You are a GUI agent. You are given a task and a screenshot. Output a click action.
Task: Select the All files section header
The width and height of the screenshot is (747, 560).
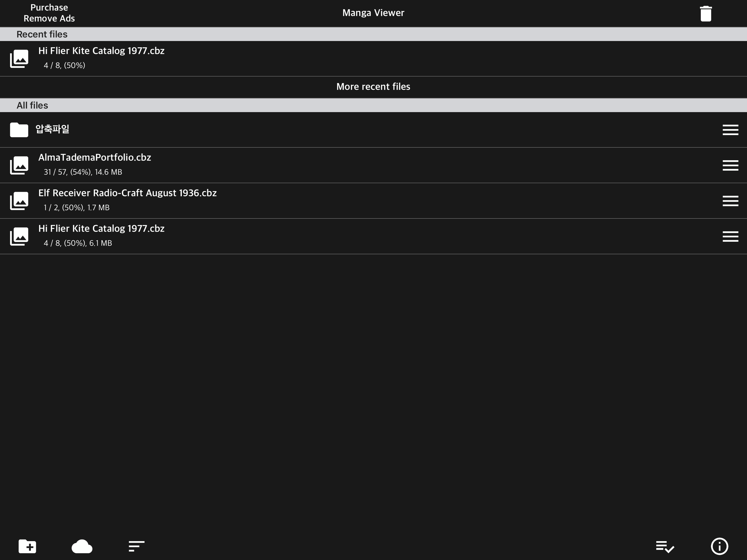33,105
